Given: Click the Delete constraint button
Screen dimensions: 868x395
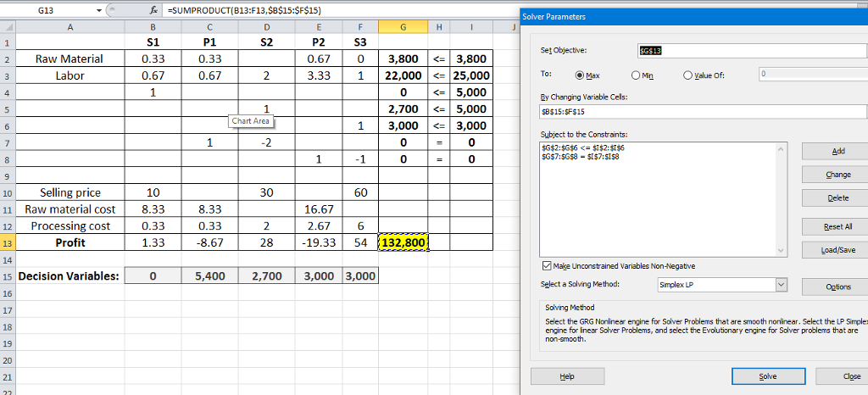Looking at the screenshot, I should (x=837, y=199).
